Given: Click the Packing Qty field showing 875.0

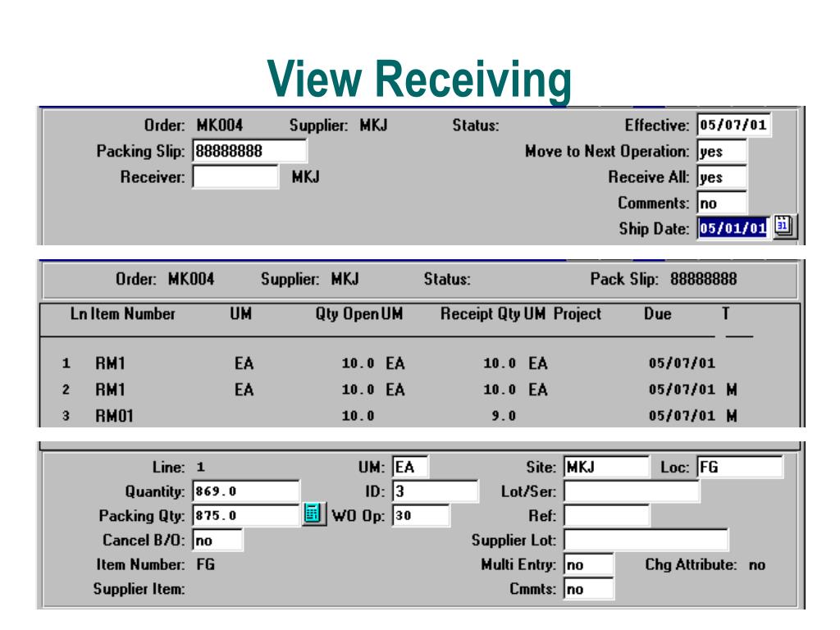Looking at the screenshot, I should [x=245, y=515].
